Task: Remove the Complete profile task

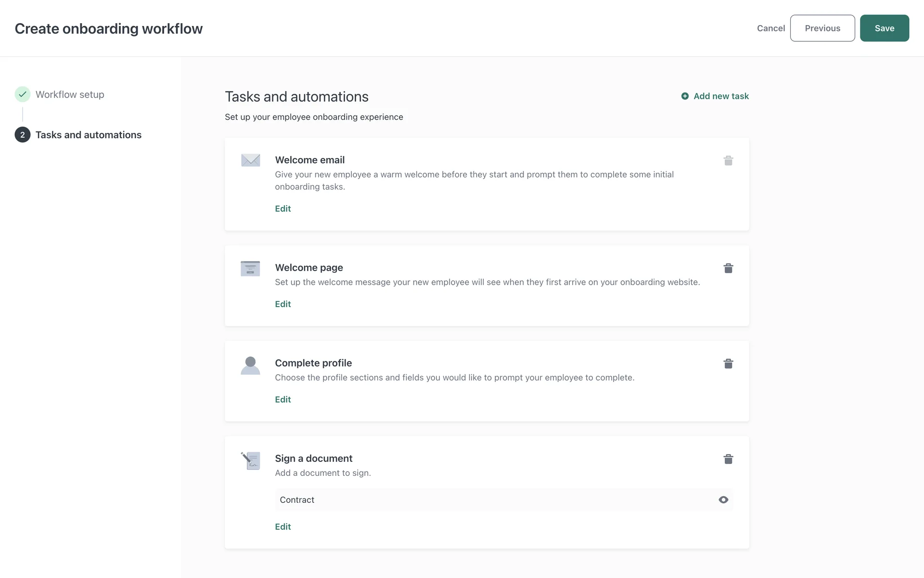Action: click(x=728, y=364)
